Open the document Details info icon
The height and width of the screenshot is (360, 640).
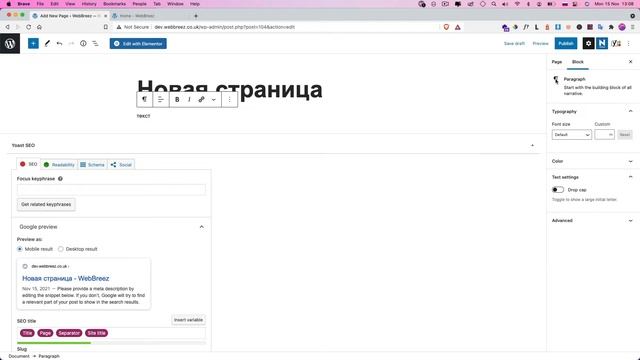[83, 43]
